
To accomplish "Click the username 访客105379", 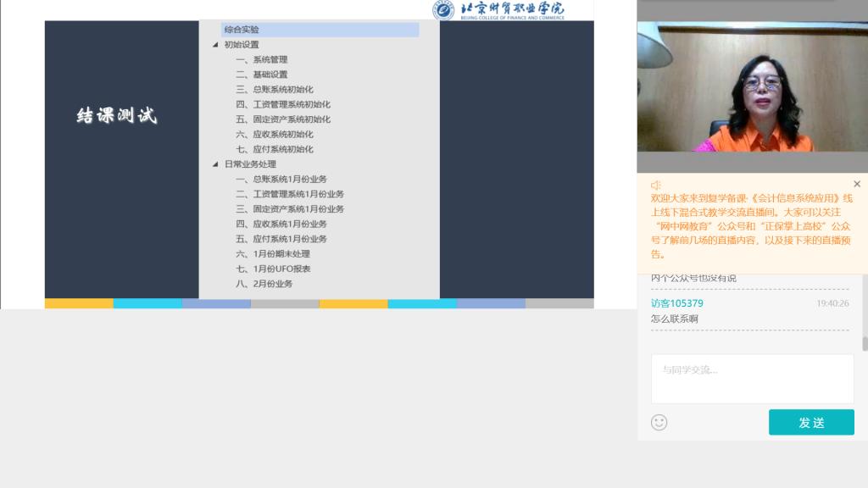I will point(676,303).
